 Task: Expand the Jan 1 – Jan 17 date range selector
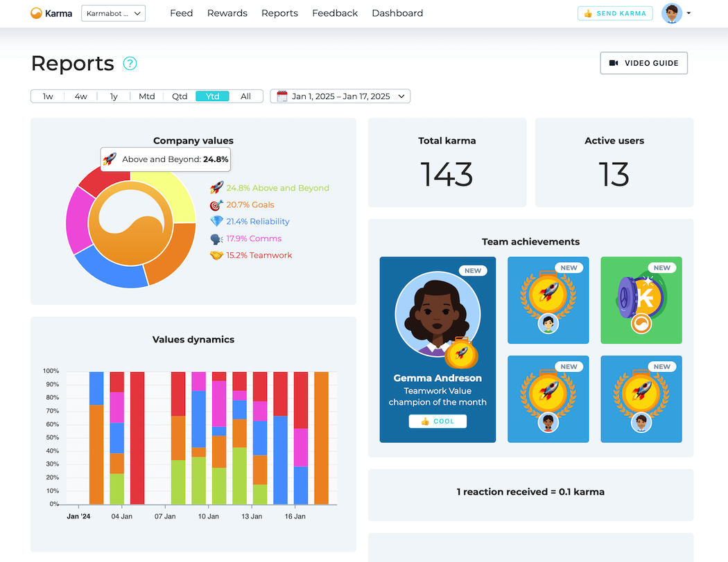click(340, 96)
